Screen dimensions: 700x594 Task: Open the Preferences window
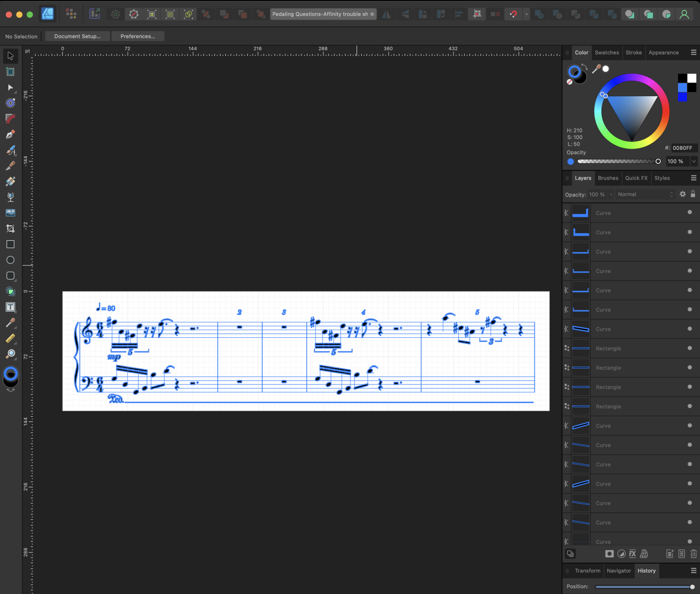click(138, 36)
